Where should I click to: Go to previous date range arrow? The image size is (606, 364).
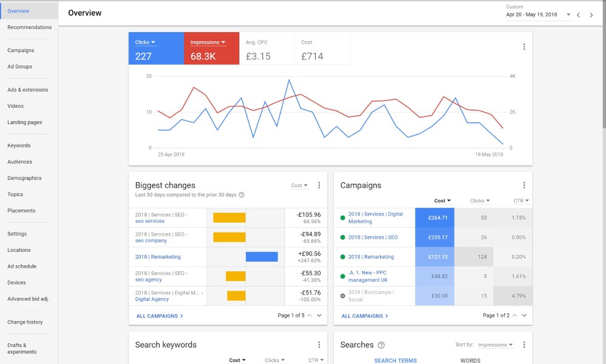(x=578, y=15)
